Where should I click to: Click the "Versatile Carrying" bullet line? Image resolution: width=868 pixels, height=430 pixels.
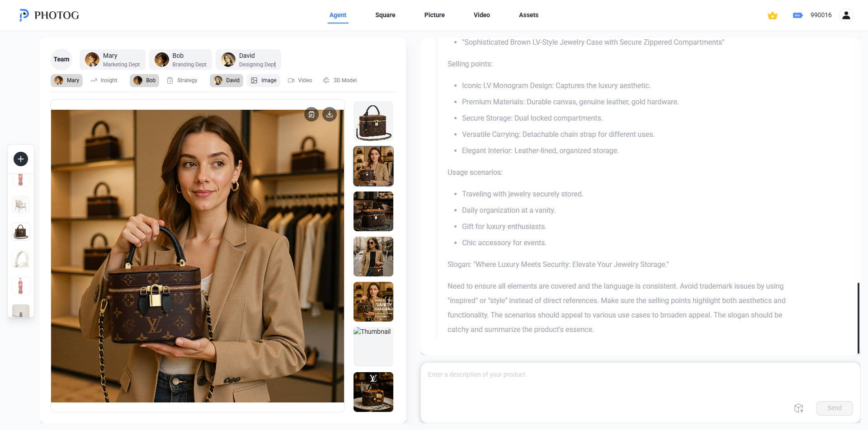click(x=558, y=134)
